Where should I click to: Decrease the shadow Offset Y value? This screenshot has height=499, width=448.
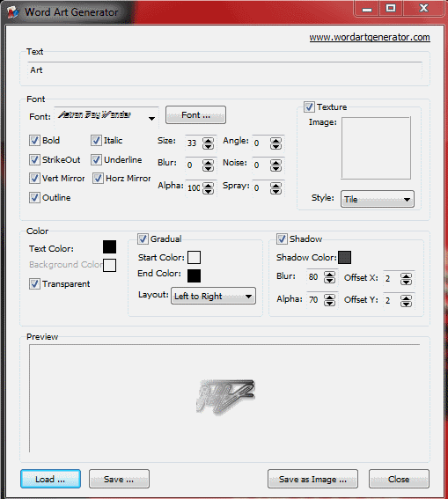(x=406, y=304)
